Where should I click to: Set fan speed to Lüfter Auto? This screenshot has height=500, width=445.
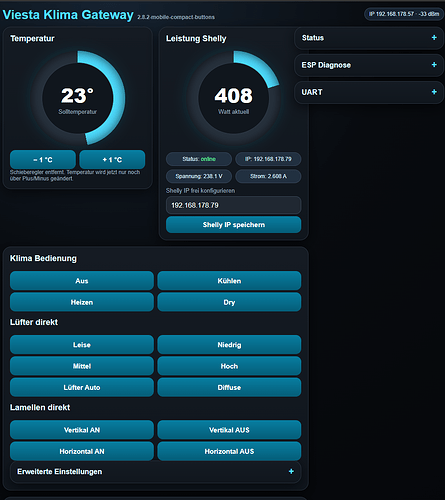click(82, 387)
